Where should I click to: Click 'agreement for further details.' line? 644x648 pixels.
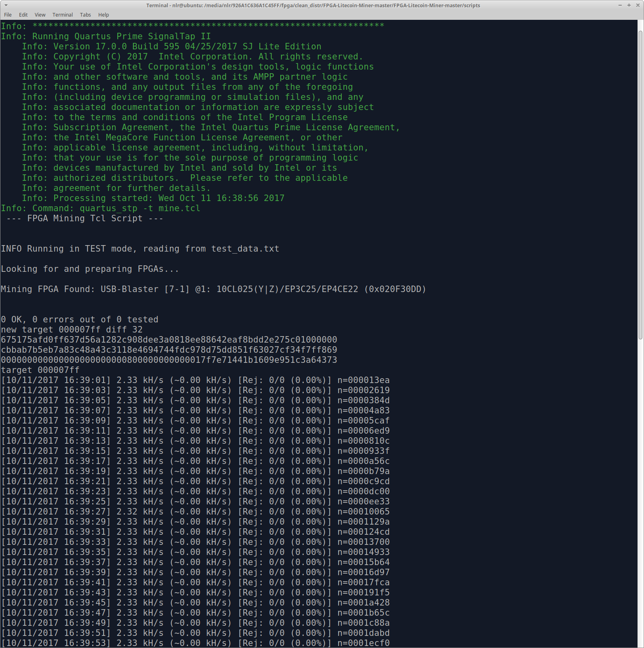116,188
